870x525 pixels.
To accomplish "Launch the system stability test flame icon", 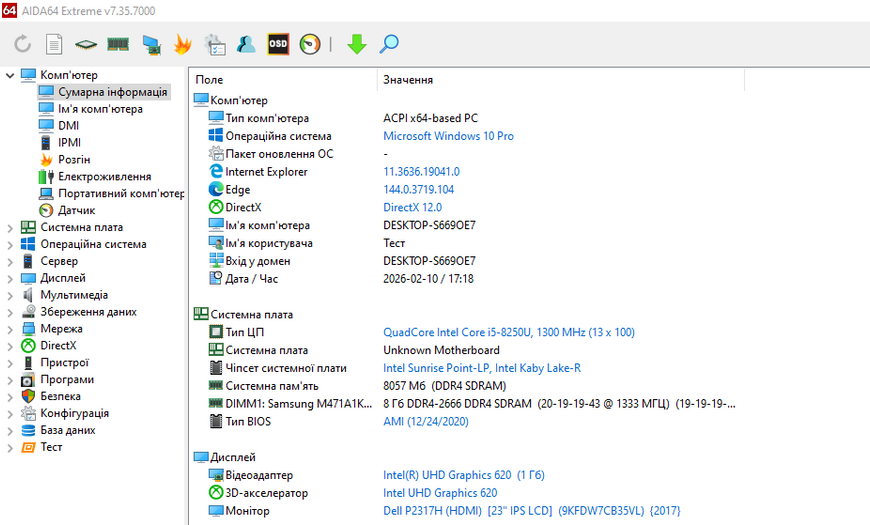I will pyautogui.click(x=182, y=44).
